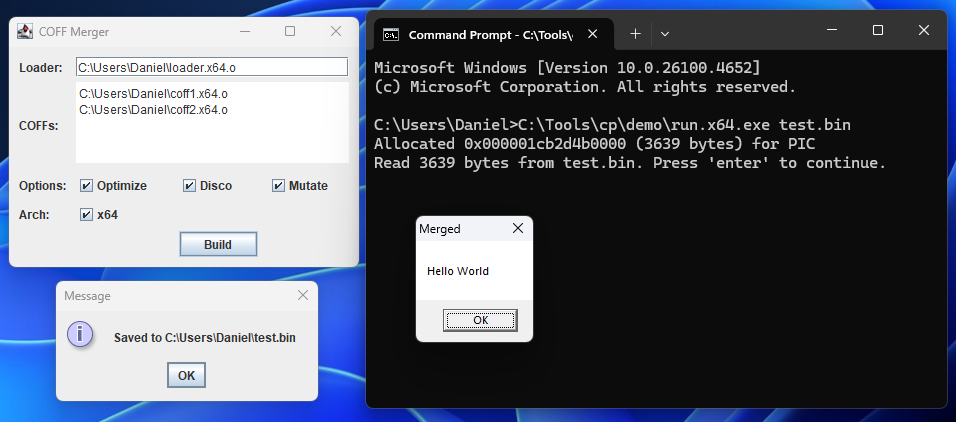956x422 pixels.
Task: Close the Message dialog with X
Action: 303,296
